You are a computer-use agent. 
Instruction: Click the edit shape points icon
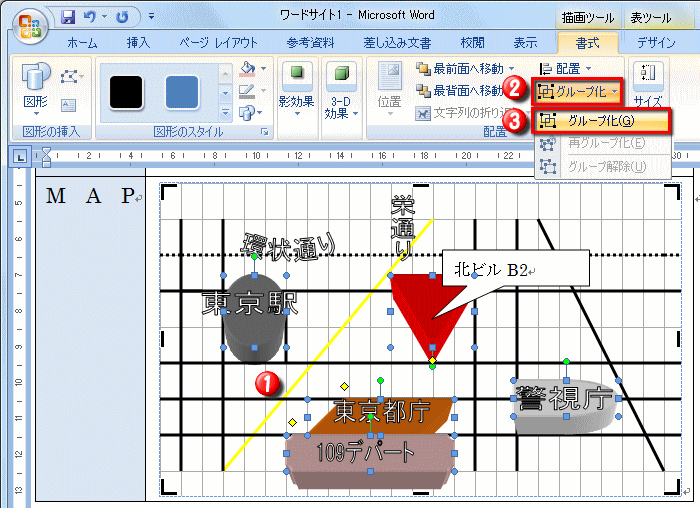click(70, 76)
